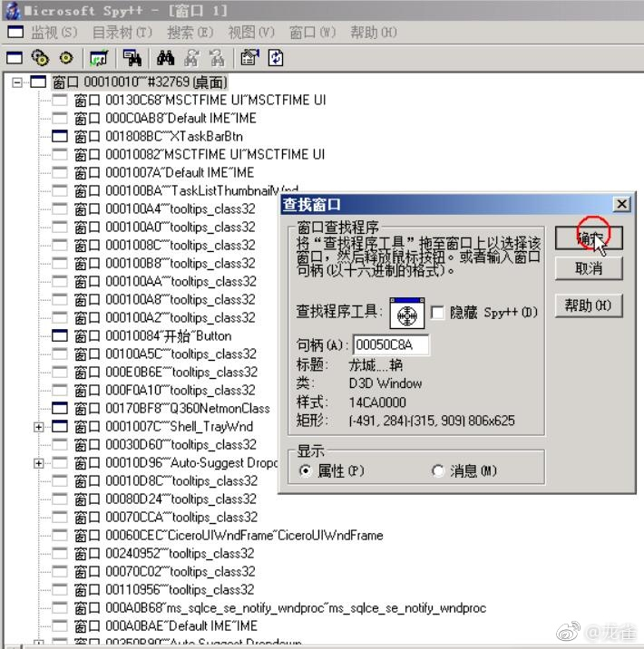Open the 监视(S) menu

click(x=54, y=33)
